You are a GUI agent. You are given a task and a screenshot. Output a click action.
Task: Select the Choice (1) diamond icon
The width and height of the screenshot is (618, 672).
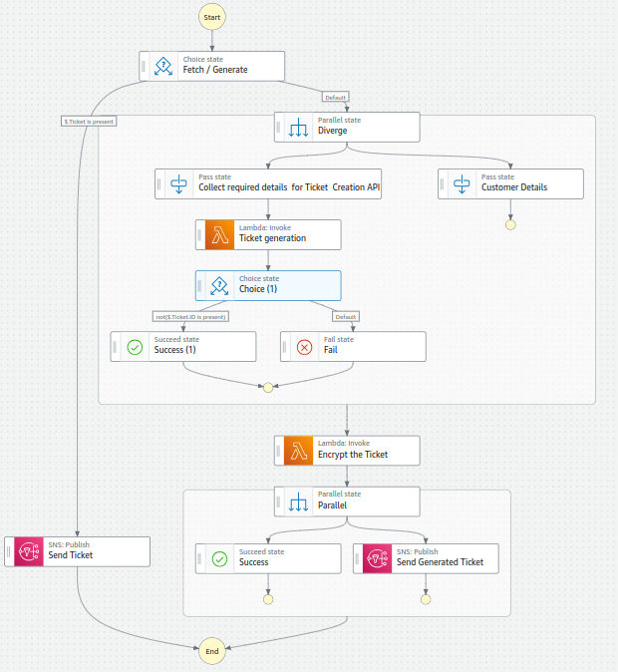click(219, 286)
